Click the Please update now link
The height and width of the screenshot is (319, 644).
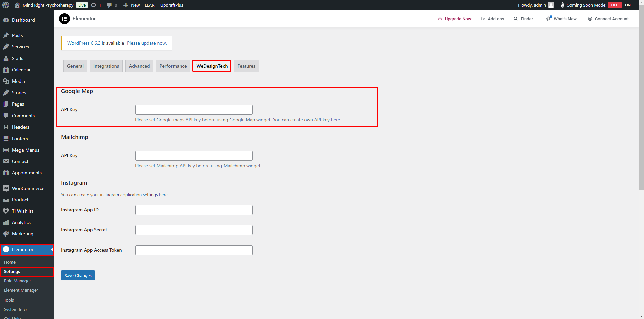[146, 43]
